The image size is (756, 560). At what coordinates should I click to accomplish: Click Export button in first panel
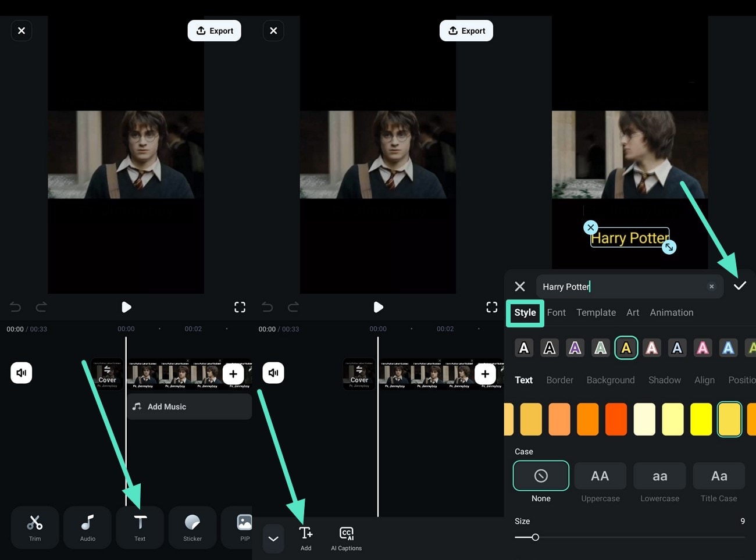pyautogui.click(x=215, y=31)
